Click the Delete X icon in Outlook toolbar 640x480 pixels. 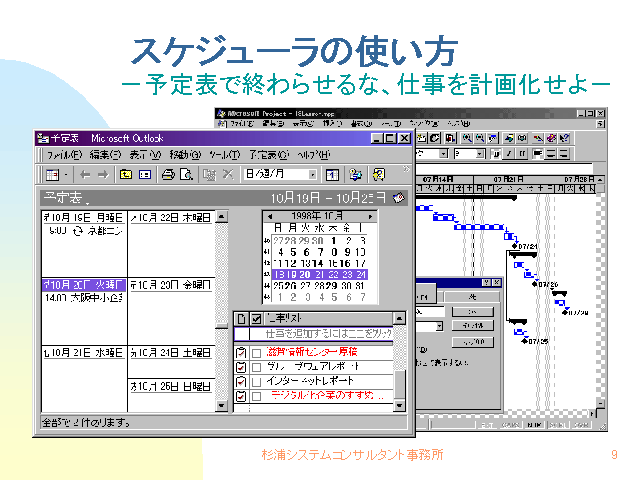tap(227, 174)
